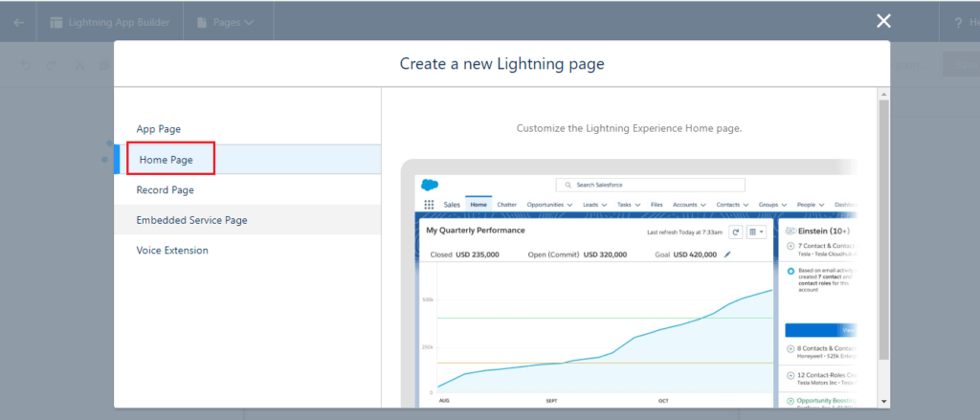This screenshot has width=980, height=420.
Task: Click the back arrow in the top bar
Action: coord(19,21)
